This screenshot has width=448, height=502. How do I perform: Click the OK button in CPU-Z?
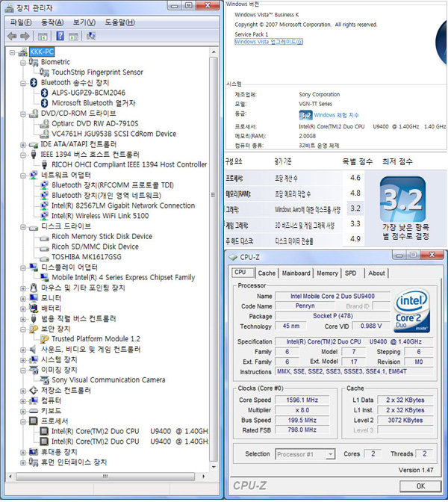pyautogui.click(x=420, y=486)
